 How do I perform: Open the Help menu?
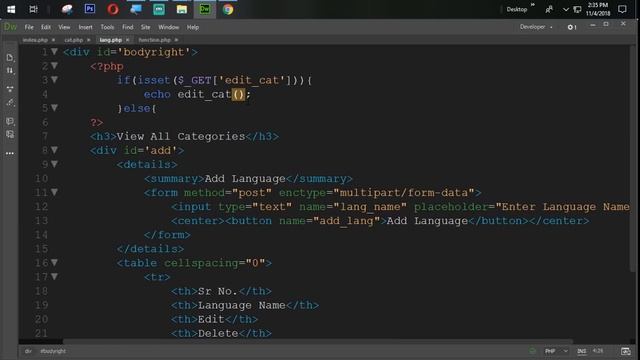click(x=193, y=27)
